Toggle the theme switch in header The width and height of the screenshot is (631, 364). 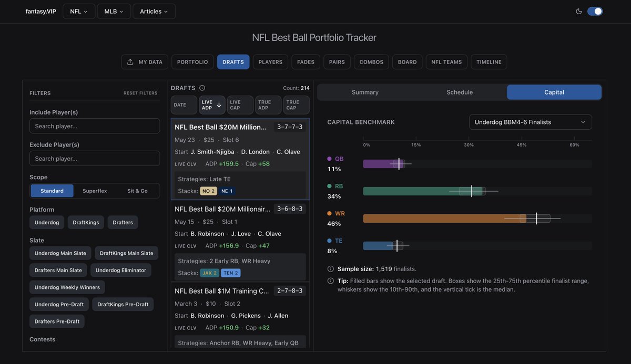[595, 11]
